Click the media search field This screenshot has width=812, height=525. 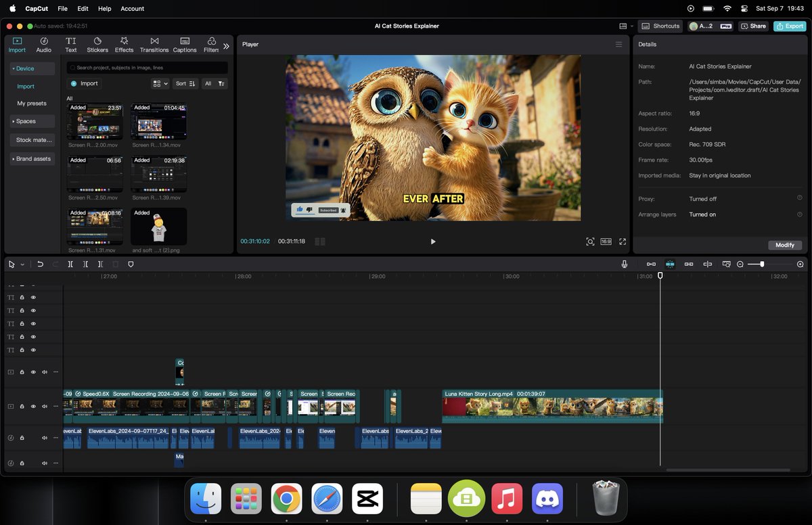(x=148, y=68)
